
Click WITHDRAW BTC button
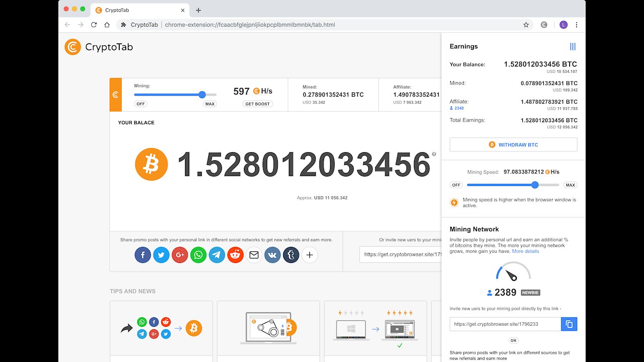tap(513, 145)
